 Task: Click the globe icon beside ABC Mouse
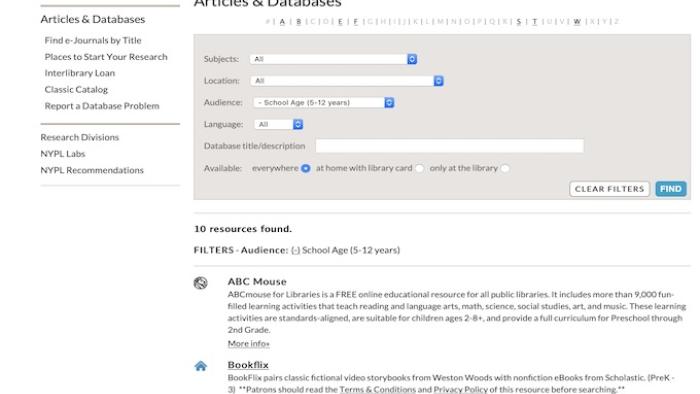(200, 283)
